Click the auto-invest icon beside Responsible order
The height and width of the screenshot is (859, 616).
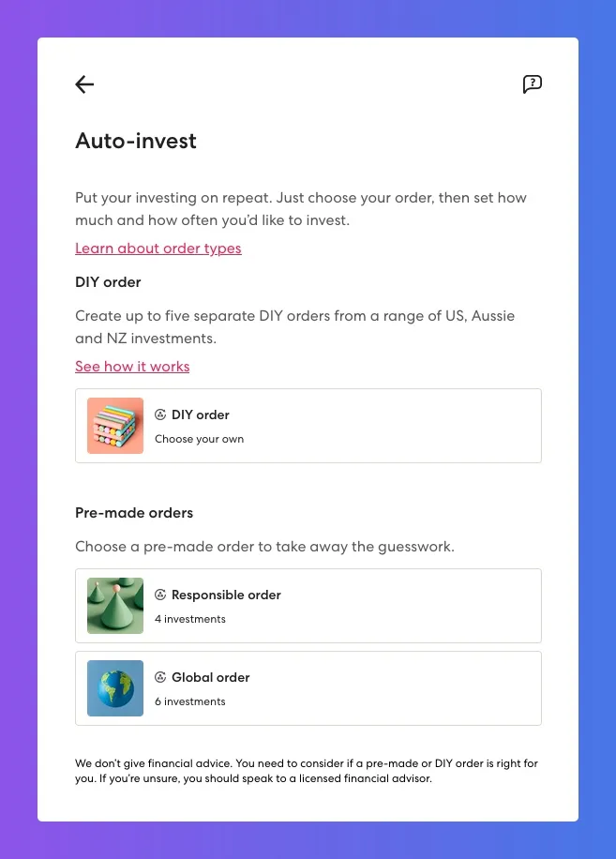160,595
